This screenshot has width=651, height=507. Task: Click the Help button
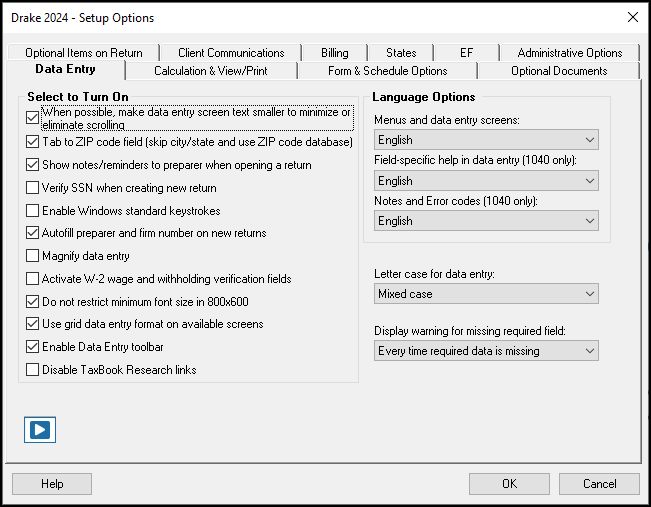[52, 484]
